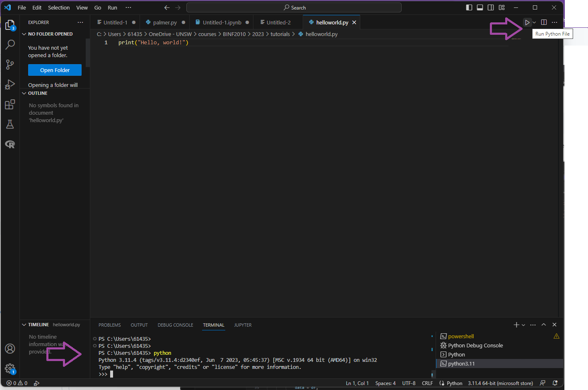Open the Testing beaker view
The image size is (588, 390).
pyautogui.click(x=10, y=124)
